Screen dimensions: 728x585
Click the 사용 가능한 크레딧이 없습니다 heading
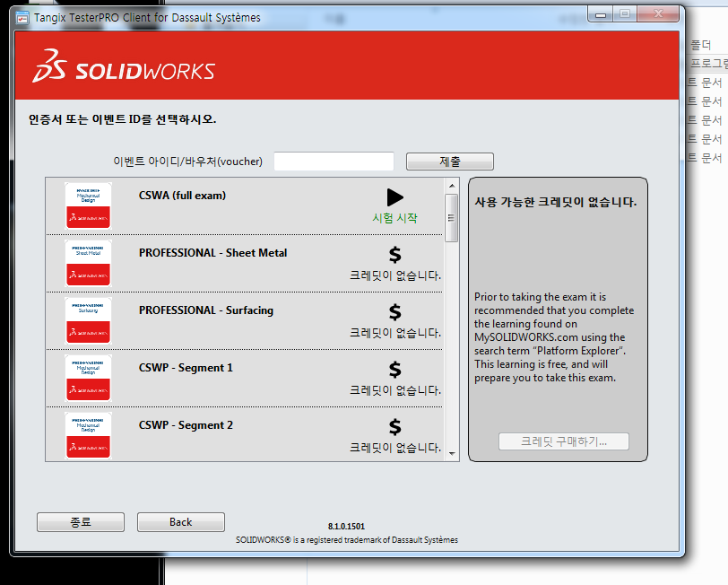(x=556, y=202)
